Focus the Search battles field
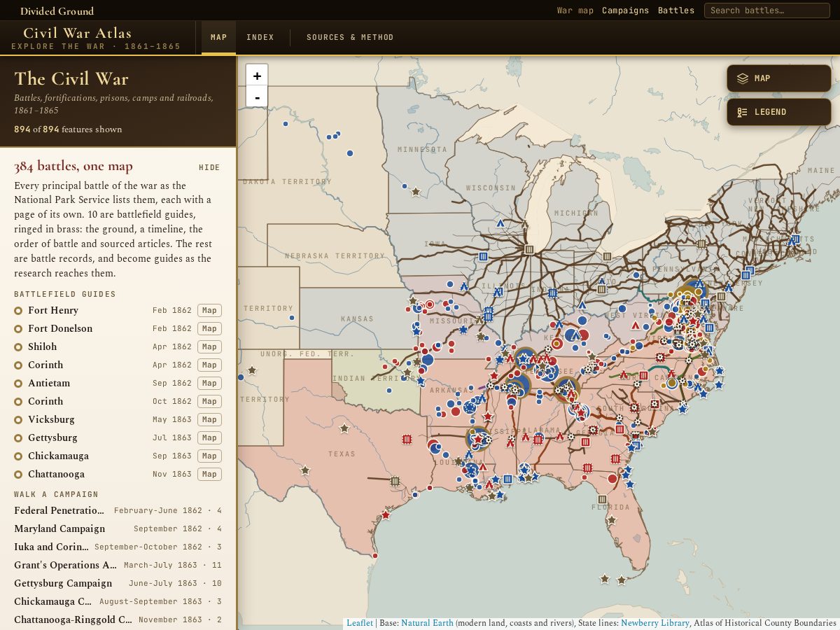This screenshot has height=630, width=840. pos(766,10)
